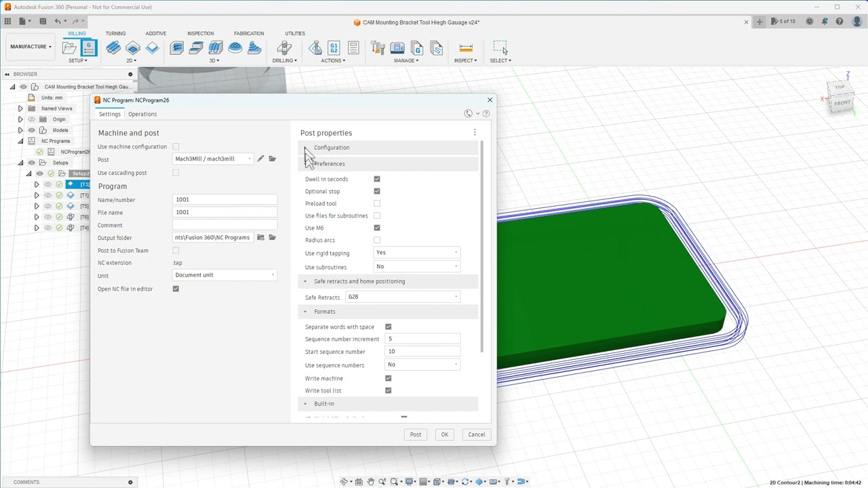Select the 3D Pocket Clearing tool
Image resolution: width=868 pixels, height=488 pixels.
[196, 47]
